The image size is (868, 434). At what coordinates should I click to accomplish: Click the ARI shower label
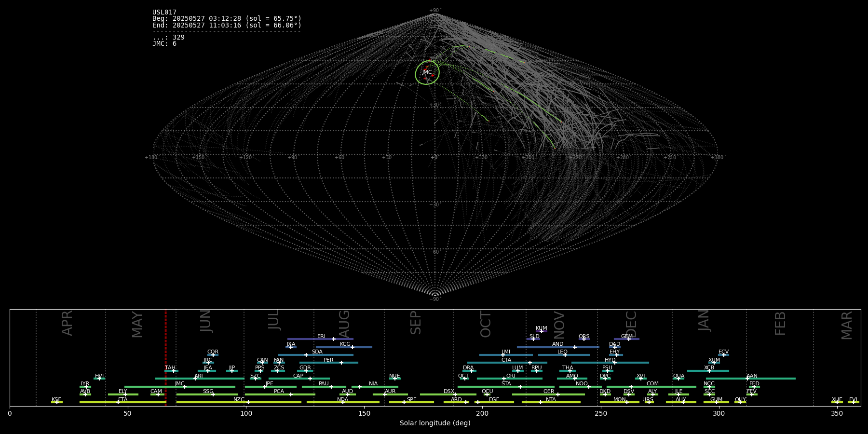pyautogui.click(x=199, y=376)
